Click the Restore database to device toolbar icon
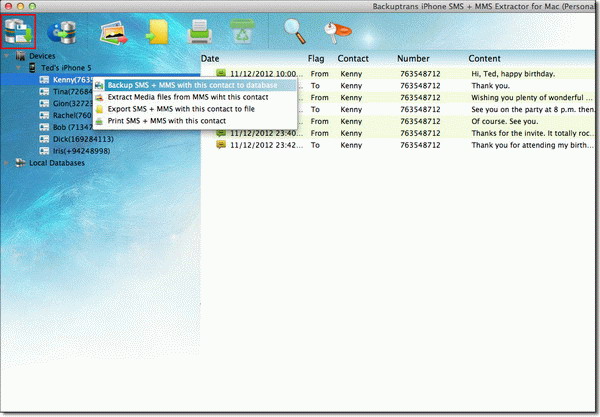The width and height of the screenshot is (600, 417). pos(62,32)
